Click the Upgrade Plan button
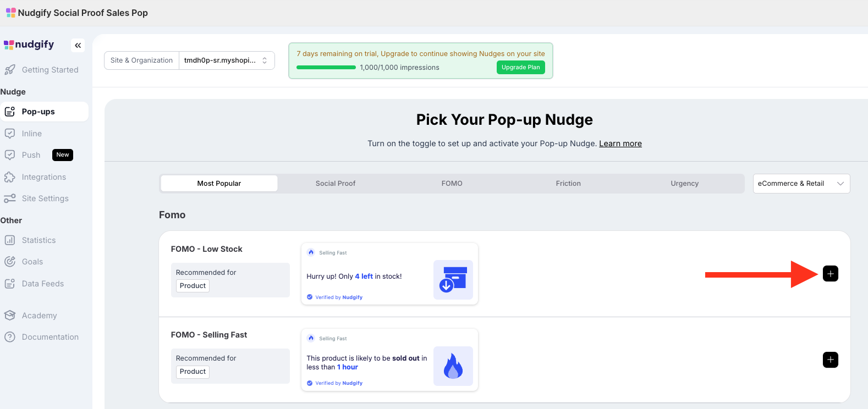868x409 pixels. (520, 67)
